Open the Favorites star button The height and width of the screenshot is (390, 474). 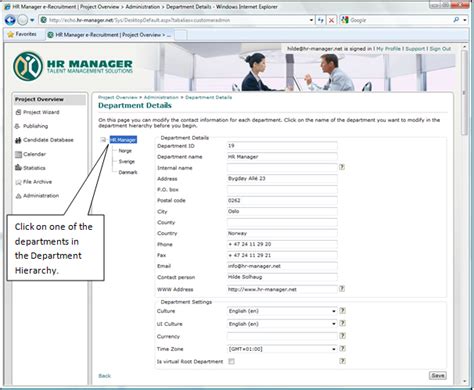tap(22, 34)
